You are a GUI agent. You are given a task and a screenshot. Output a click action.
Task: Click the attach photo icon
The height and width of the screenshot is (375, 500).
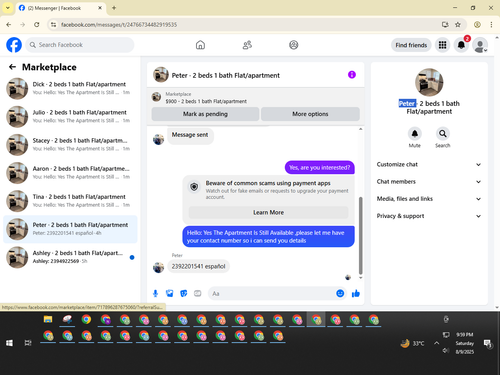(170, 293)
